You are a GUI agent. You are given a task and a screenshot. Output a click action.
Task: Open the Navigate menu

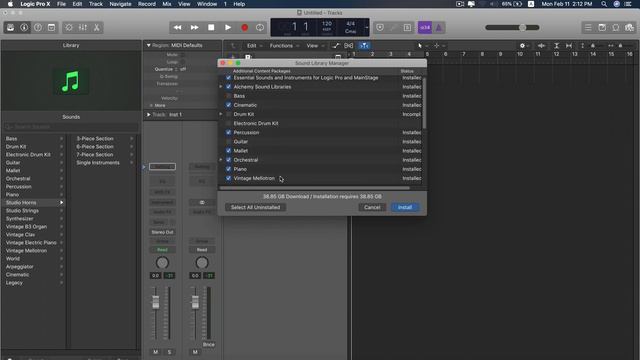(120, 4)
